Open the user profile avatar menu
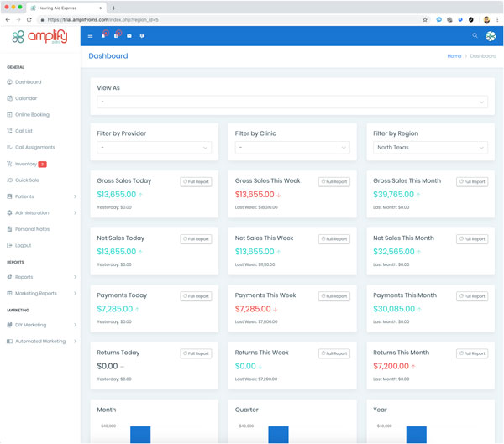504x444 pixels. [x=491, y=36]
